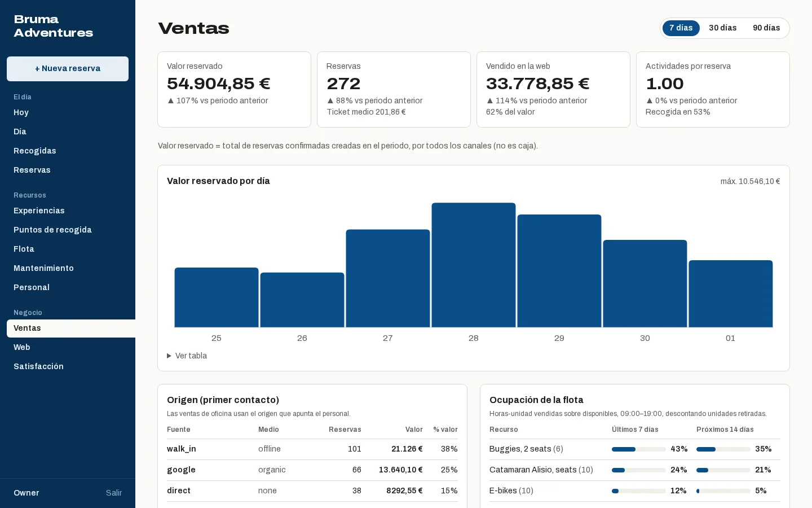Click Catamaran Alisio 21% occupancy bar
812x508 pixels.
[723, 470]
